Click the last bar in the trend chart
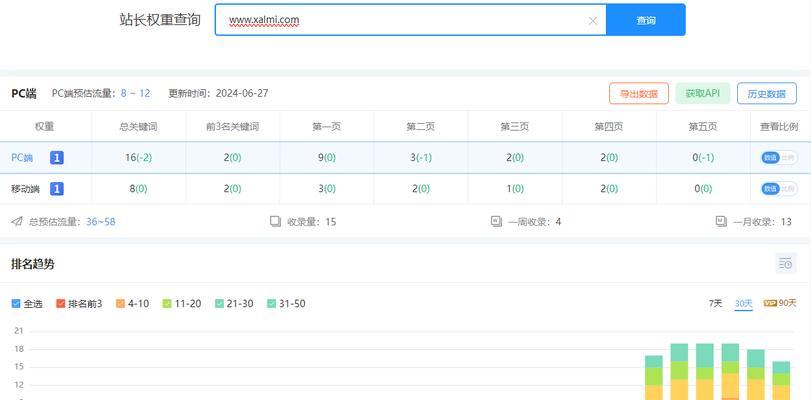Screen dimensions: 811x400 tap(782, 380)
